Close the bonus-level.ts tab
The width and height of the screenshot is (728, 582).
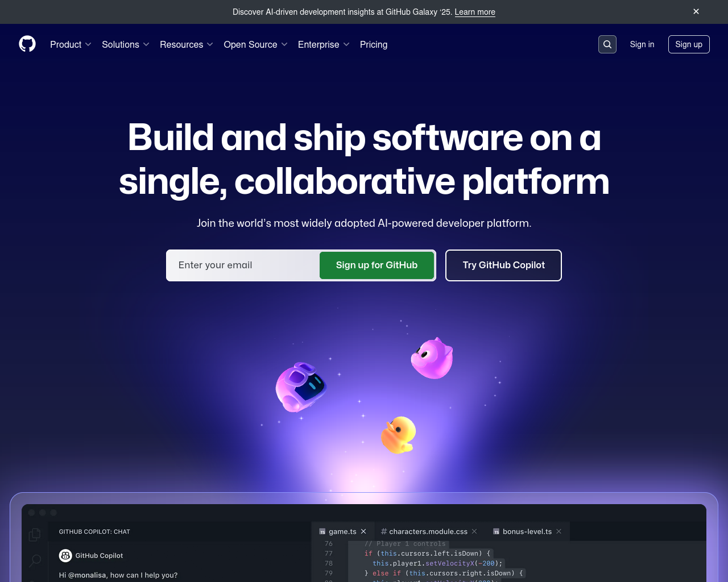point(559,531)
